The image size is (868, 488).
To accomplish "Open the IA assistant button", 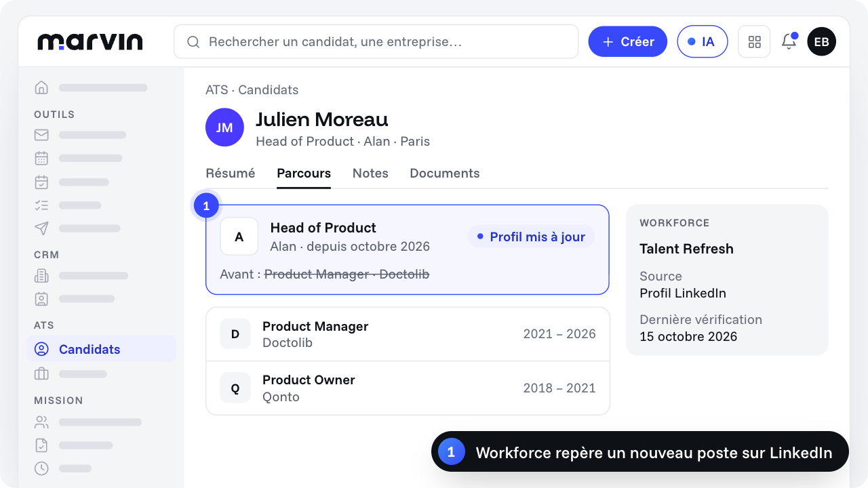I will [703, 41].
